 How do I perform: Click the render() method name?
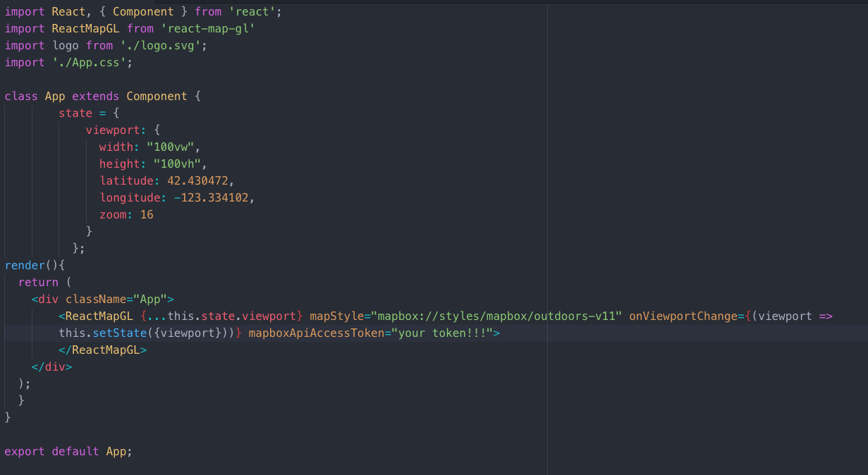click(25, 265)
